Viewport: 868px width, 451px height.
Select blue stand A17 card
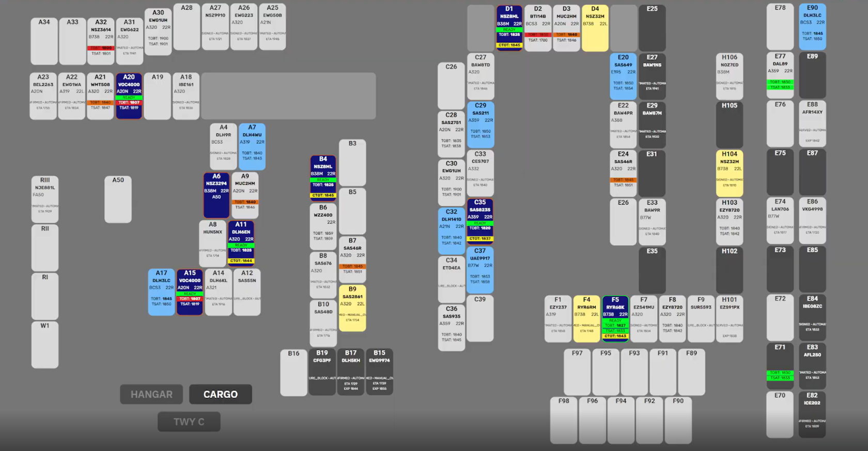[x=162, y=292]
